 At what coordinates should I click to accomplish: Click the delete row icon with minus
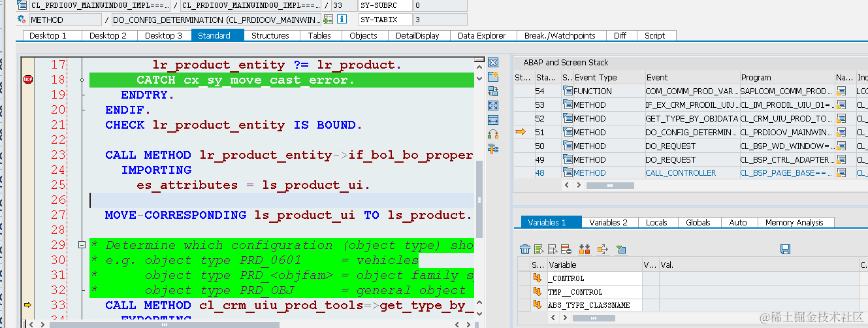(x=566, y=250)
